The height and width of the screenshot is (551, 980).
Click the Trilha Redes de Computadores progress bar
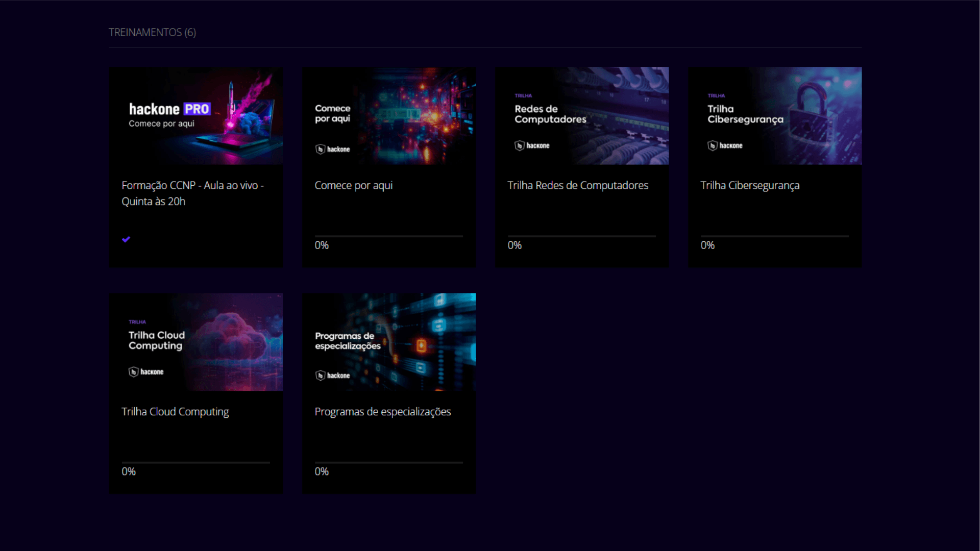tap(582, 236)
